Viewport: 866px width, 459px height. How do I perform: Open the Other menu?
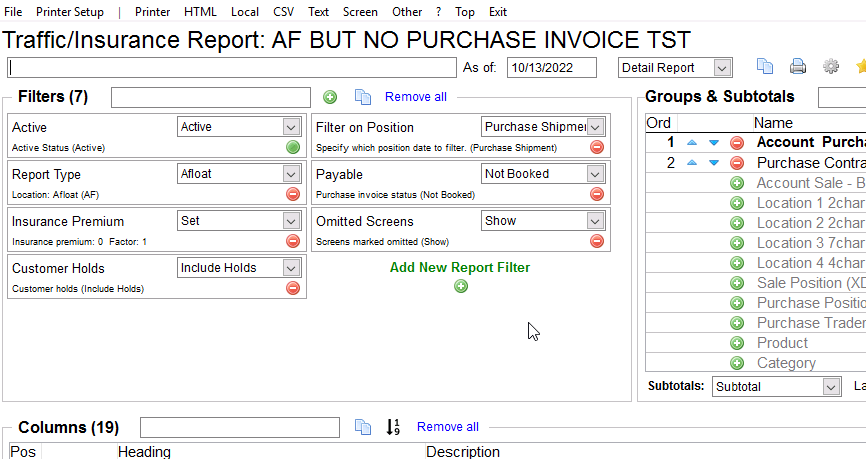pyautogui.click(x=406, y=12)
